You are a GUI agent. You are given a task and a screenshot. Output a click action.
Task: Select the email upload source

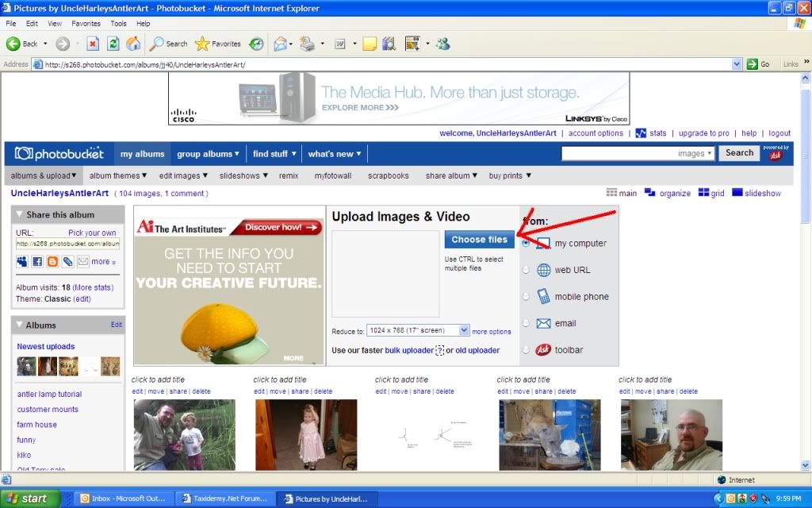(527, 324)
